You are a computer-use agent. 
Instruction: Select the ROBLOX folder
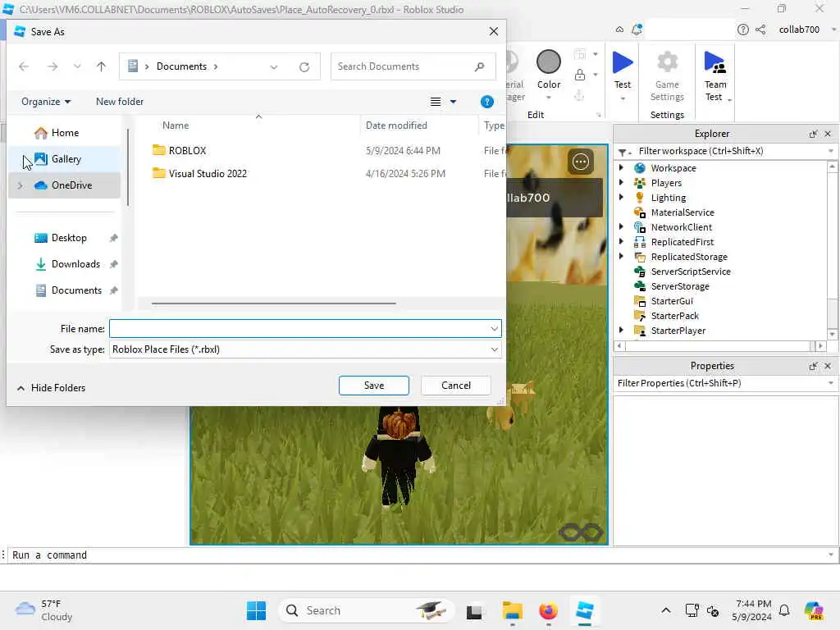187,151
